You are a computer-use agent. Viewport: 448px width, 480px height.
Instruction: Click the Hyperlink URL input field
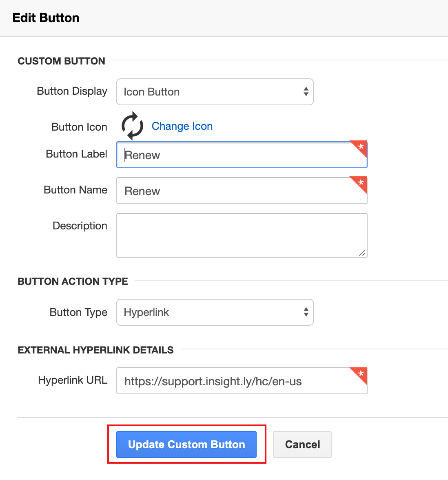[242, 381]
